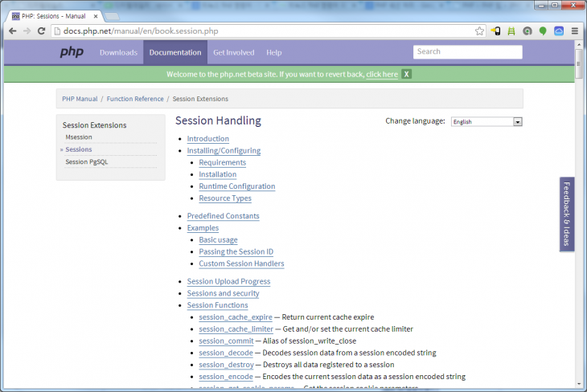Click the site Search field
This screenshot has width=587, height=392.
pyautogui.click(x=467, y=51)
